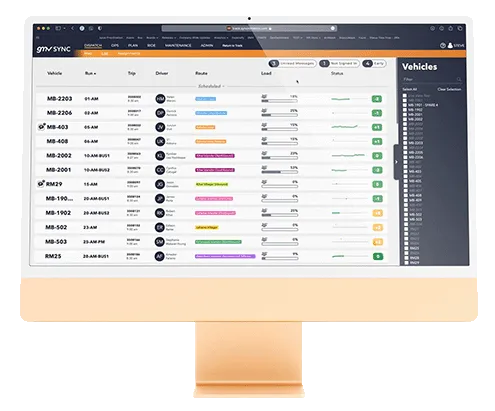Collapse the Scheduled section header
Image resolution: width=495 pixels, height=411 pixels.
tap(211, 86)
